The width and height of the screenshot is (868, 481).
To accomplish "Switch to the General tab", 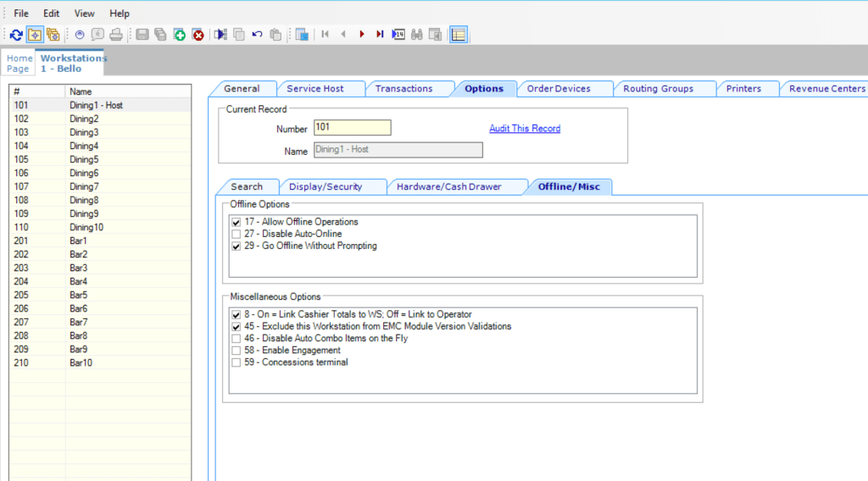I will coord(242,88).
